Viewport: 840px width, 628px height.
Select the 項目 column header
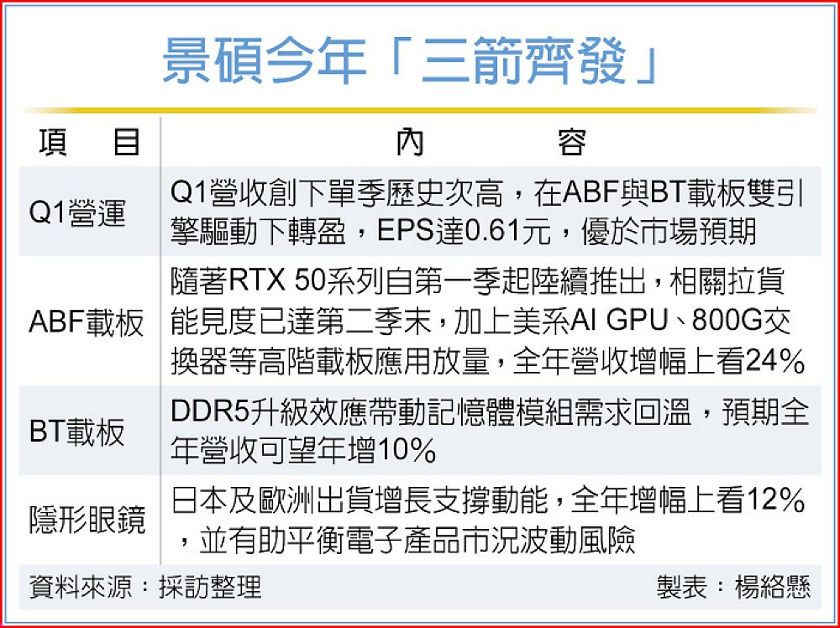(x=90, y=143)
